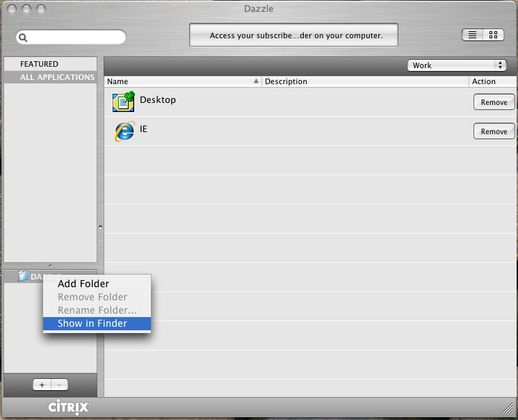Click the plus add folder button

click(x=42, y=385)
